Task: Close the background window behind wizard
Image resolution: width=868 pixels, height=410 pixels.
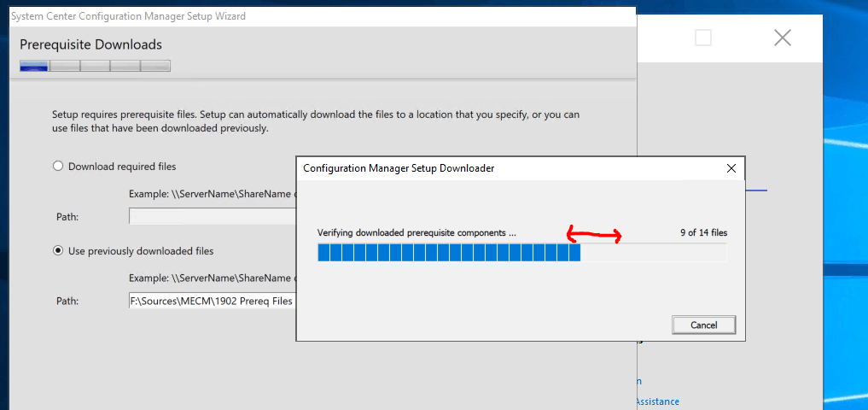Action: click(782, 38)
